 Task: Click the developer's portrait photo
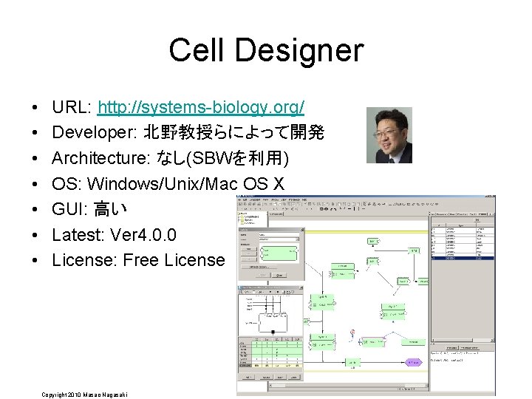coord(389,135)
